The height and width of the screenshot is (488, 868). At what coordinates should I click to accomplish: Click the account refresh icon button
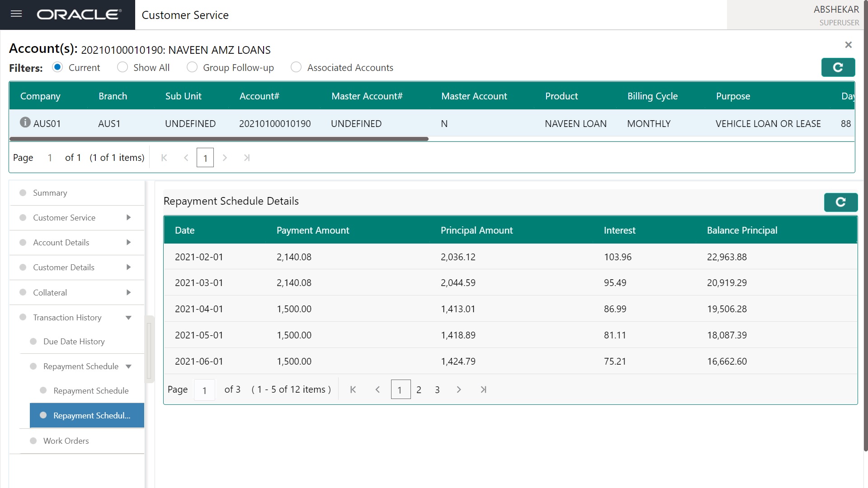[x=838, y=67]
